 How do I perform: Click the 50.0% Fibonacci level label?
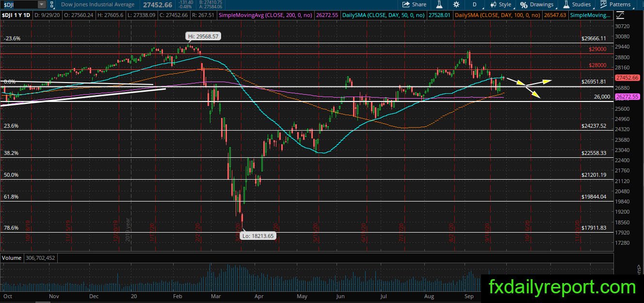click(x=11, y=175)
